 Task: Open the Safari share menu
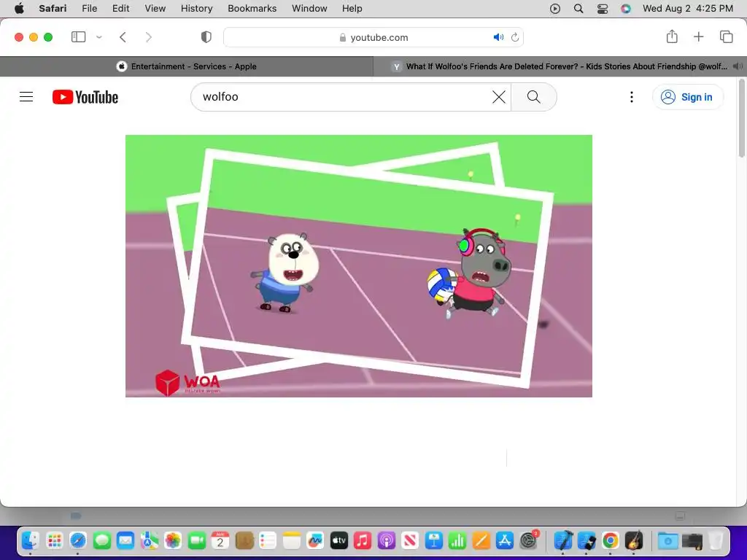tap(672, 36)
